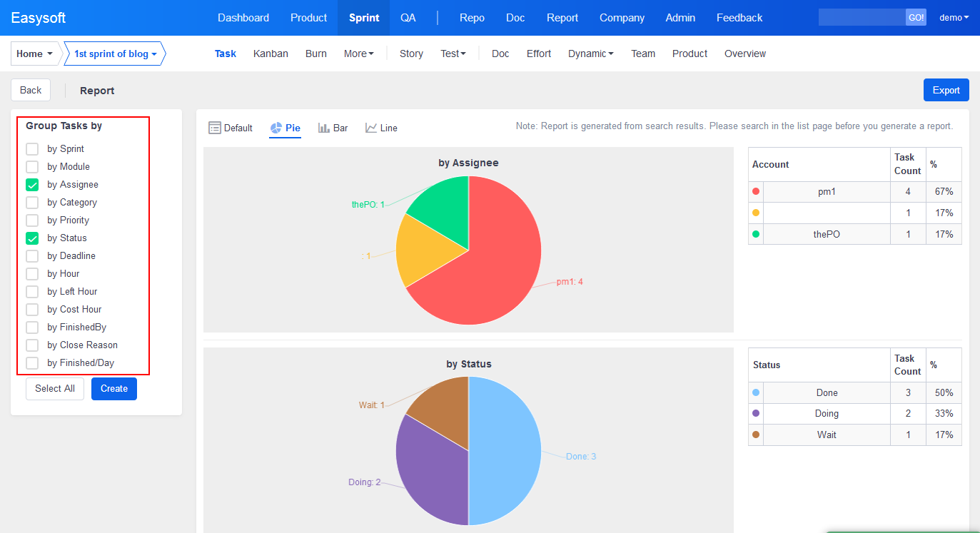Enable the by Sprint checkbox
This screenshot has width=980, height=533.
point(32,149)
